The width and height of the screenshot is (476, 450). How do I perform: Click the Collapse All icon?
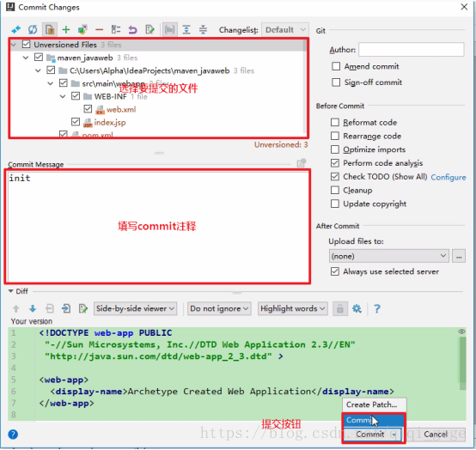click(203, 30)
